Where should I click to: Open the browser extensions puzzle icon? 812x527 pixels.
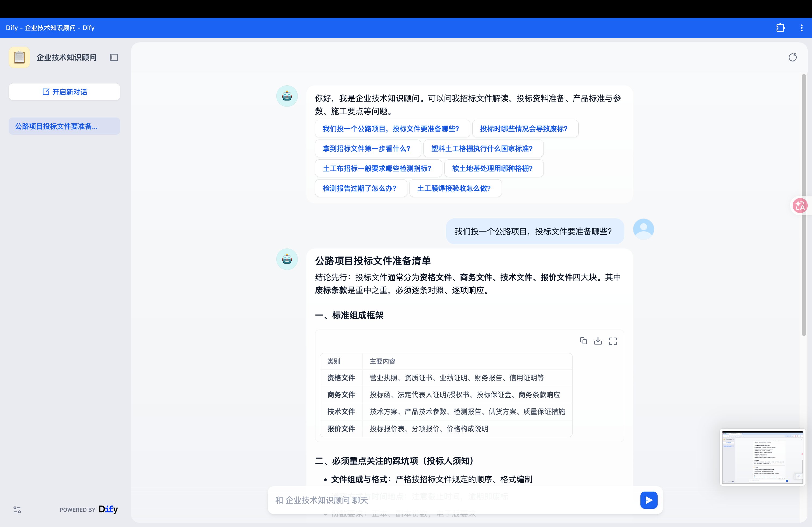(x=780, y=28)
